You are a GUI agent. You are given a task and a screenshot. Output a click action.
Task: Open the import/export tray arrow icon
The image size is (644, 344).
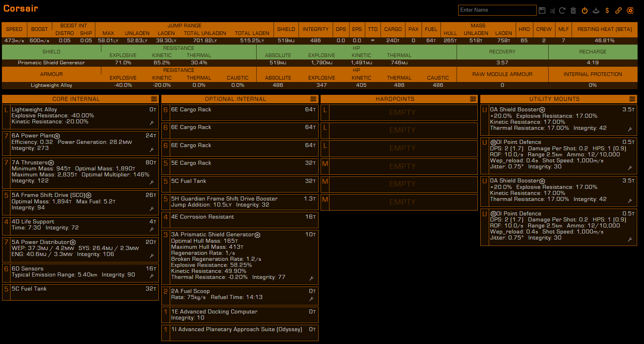tap(596, 10)
